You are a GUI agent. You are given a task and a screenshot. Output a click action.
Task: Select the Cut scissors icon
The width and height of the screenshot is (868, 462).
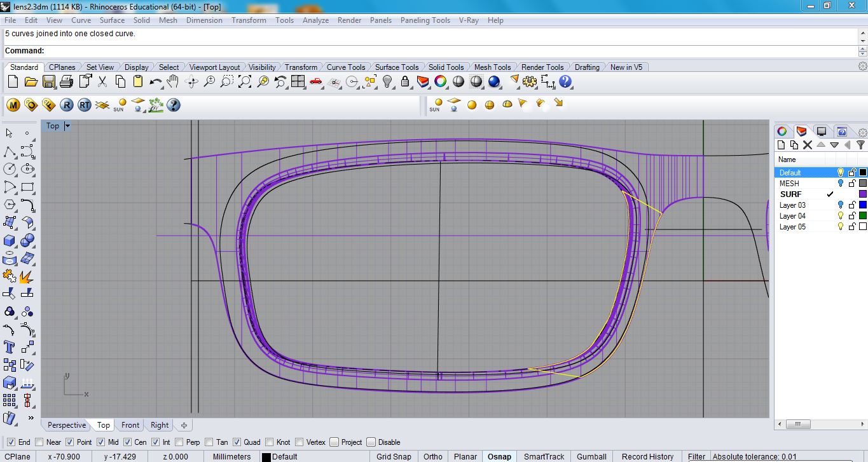pyautogui.click(x=102, y=81)
